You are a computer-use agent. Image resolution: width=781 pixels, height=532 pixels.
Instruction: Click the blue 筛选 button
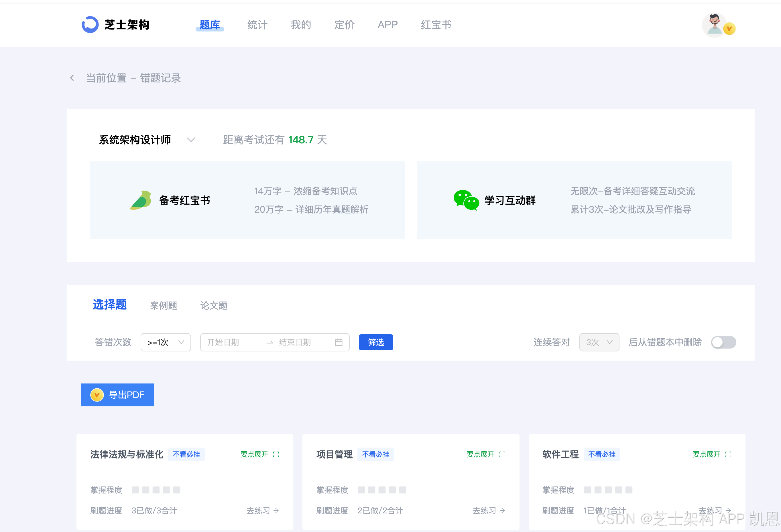click(376, 342)
